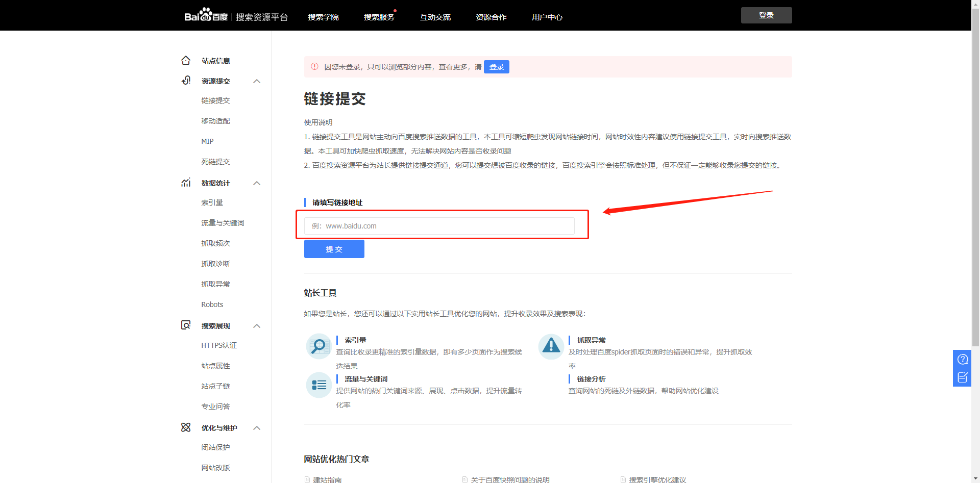Open the feedback edit floating icon
The height and width of the screenshot is (483, 980).
coord(962,377)
